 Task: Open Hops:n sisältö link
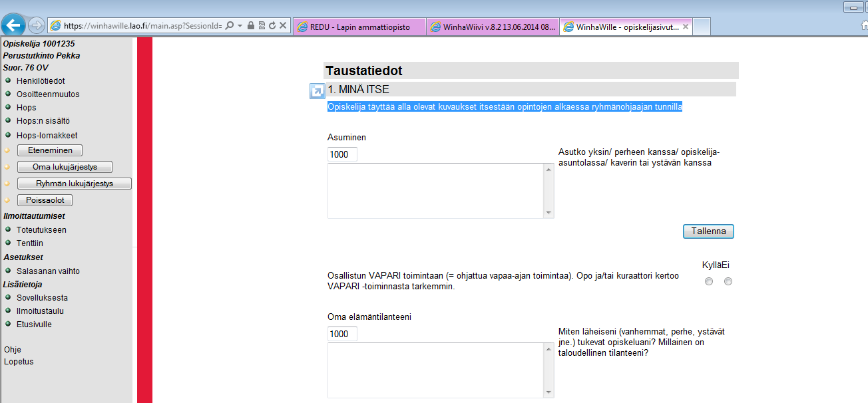click(x=43, y=121)
